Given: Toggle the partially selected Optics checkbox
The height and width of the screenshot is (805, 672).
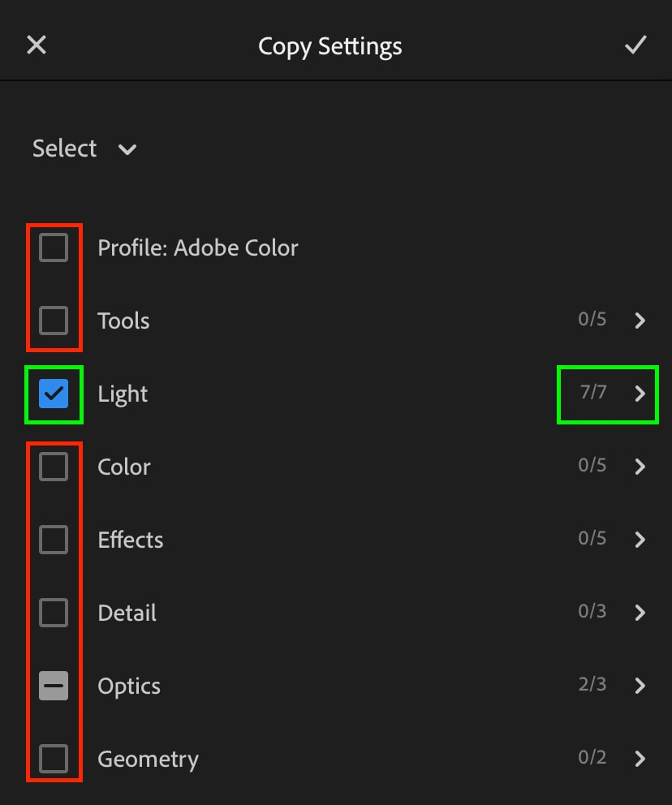Looking at the screenshot, I should point(54,686).
